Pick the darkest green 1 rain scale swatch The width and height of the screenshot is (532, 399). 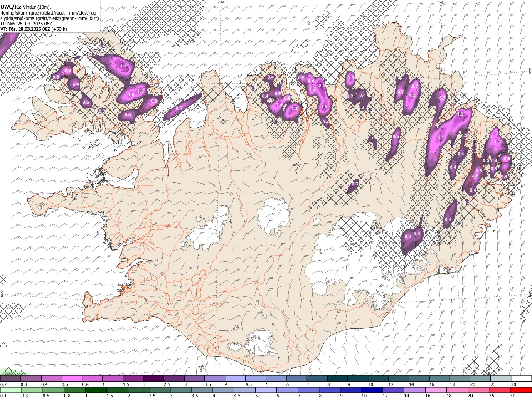coord(96,390)
